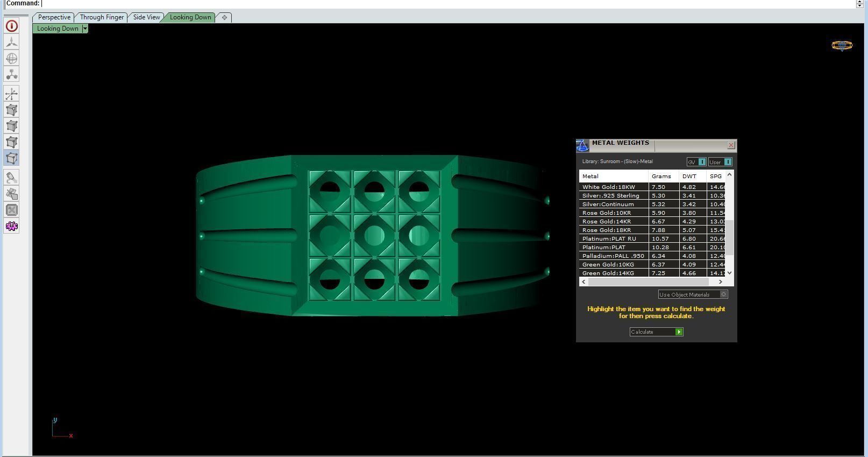Select the Looking Down tab
868x457 pixels.
click(x=190, y=17)
